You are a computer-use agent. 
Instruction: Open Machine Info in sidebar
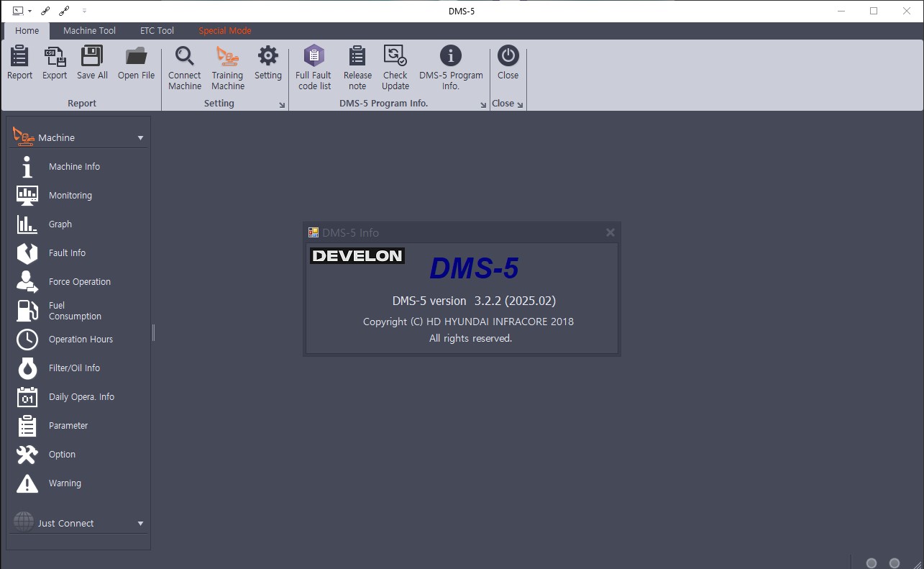click(x=79, y=167)
